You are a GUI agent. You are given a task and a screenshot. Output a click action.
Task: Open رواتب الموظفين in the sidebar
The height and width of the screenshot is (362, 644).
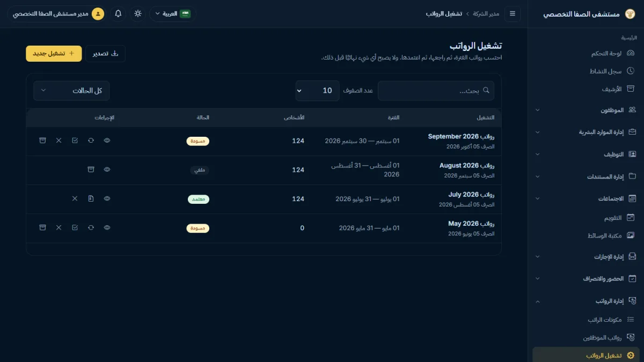[586, 338]
